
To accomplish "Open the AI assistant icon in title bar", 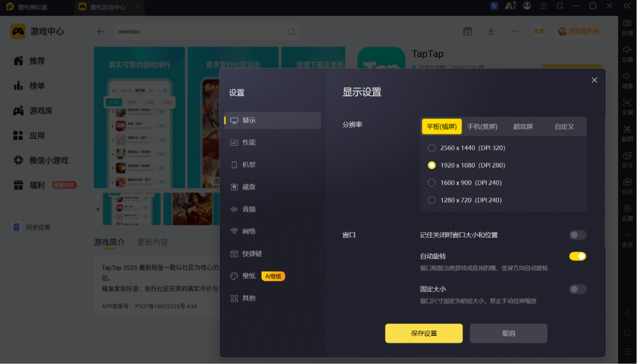I will (x=511, y=6).
